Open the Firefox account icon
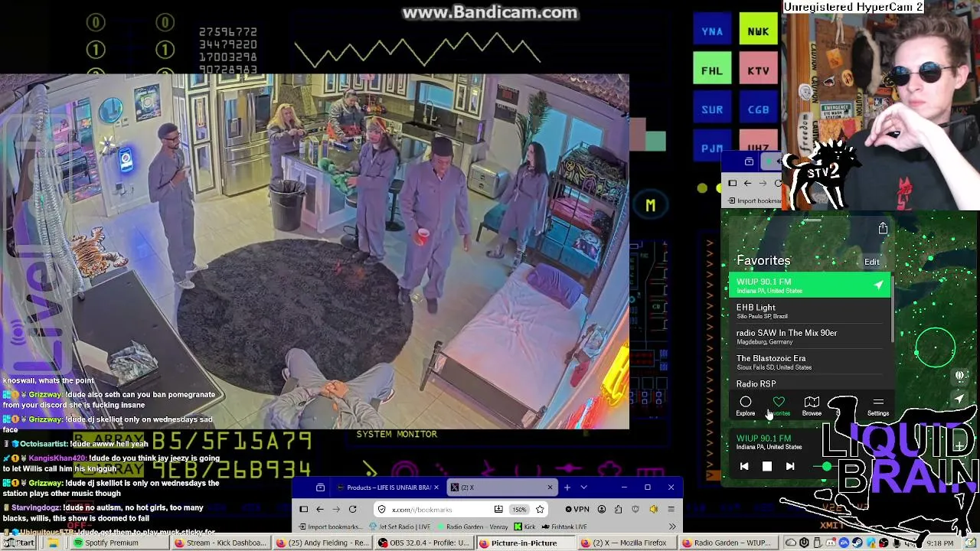Viewport: 980px width, 551px height. tap(602, 509)
